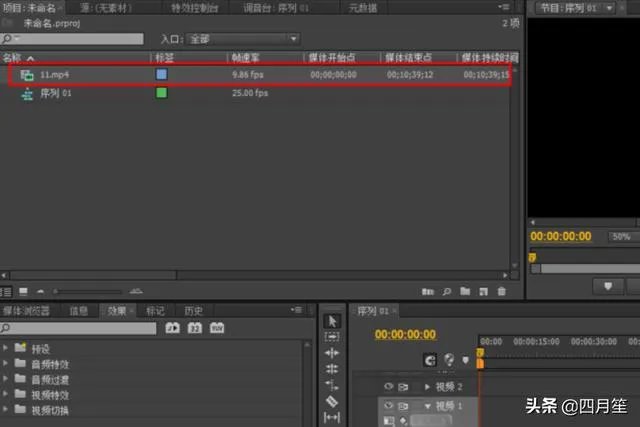Click the Find magnifier icon in project panel
The height and width of the screenshot is (427, 640).
pyautogui.click(x=447, y=291)
